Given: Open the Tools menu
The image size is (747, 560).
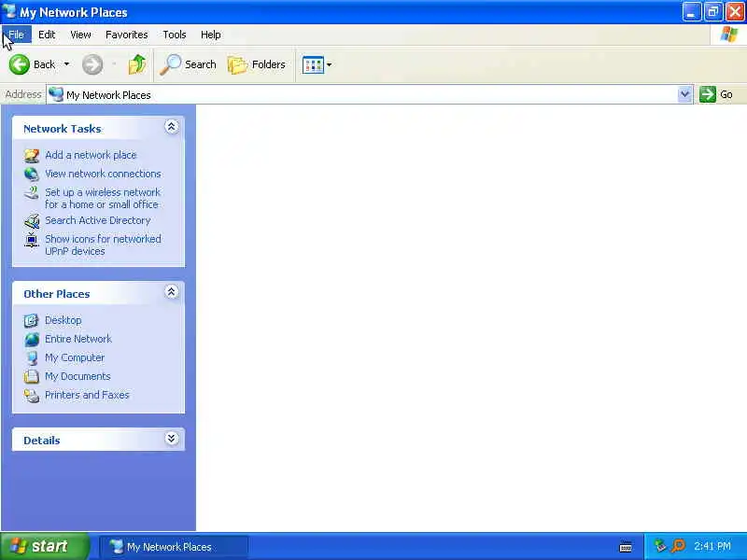Looking at the screenshot, I should [175, 35].
